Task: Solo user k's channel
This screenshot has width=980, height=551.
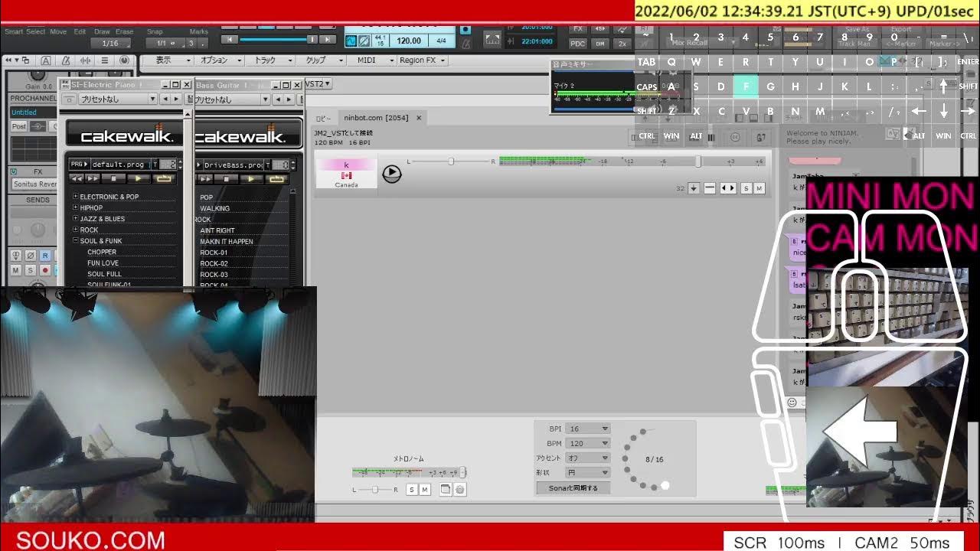Action: pos(746,188)
